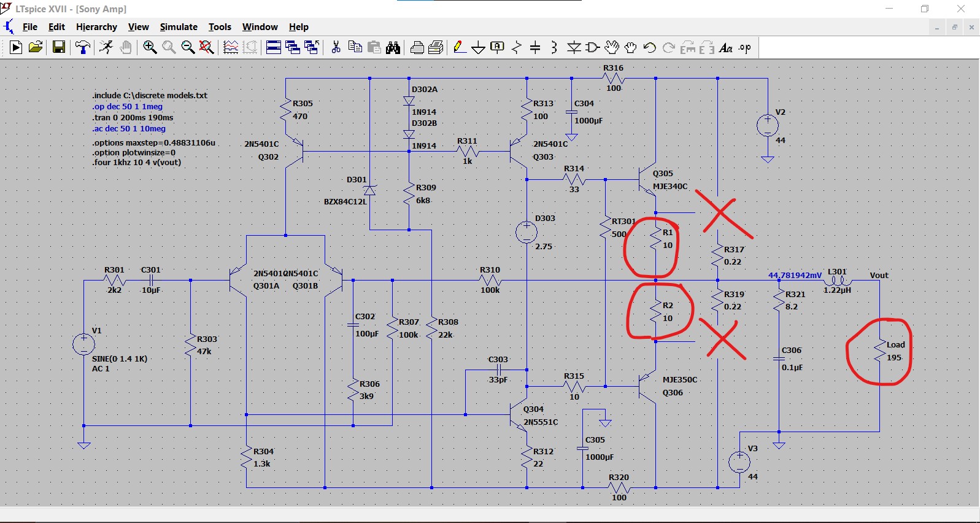Click the LTspice application icon in menu bar

tap(9, 27)
